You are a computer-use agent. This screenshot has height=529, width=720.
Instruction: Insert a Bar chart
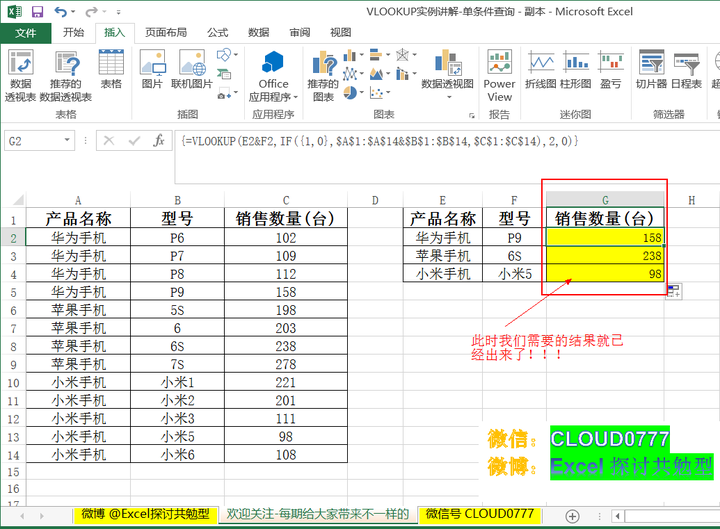[x=376, y=55]
